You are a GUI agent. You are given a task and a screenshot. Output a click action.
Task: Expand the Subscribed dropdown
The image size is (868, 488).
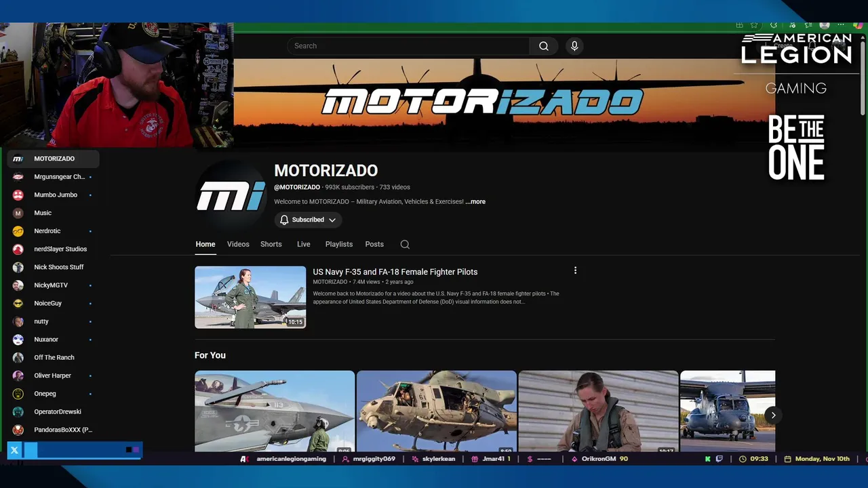(308, 220)
